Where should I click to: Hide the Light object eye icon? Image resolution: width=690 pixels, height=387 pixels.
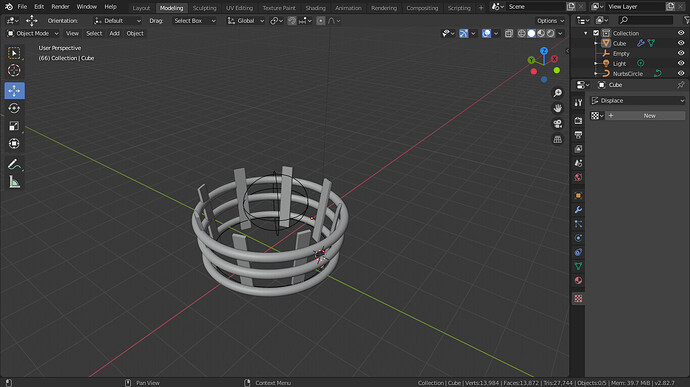click(x=681, y=63)
